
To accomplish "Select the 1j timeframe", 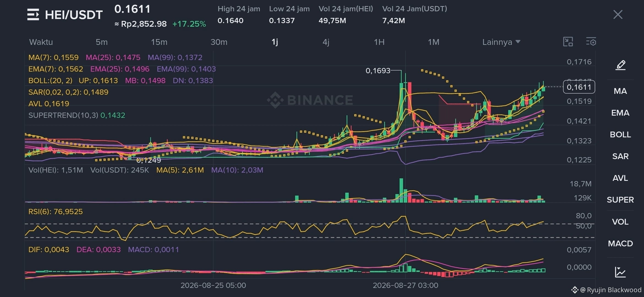I will point(275,42).
